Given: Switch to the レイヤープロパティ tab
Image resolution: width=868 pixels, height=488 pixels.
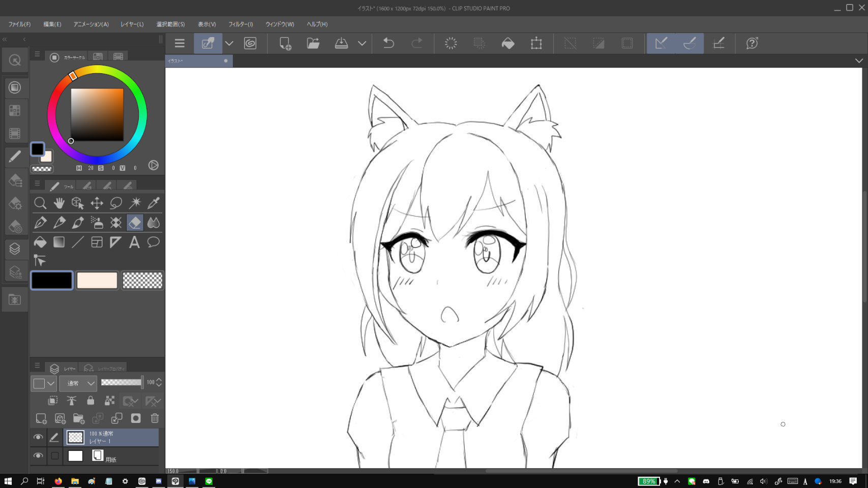Looking at the screenshot, I should 104,368.
